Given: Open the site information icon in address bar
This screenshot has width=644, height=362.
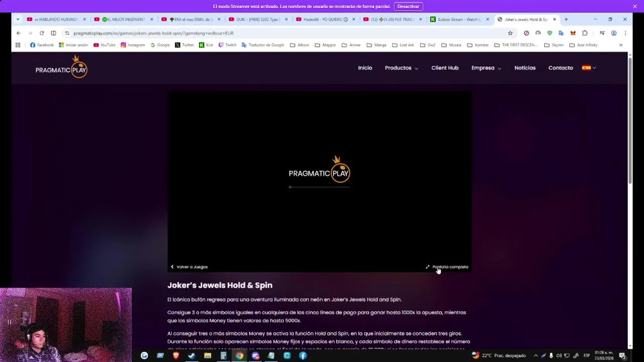Looking at the screenshot, I should pyautogui.click(x=67, y=33).
